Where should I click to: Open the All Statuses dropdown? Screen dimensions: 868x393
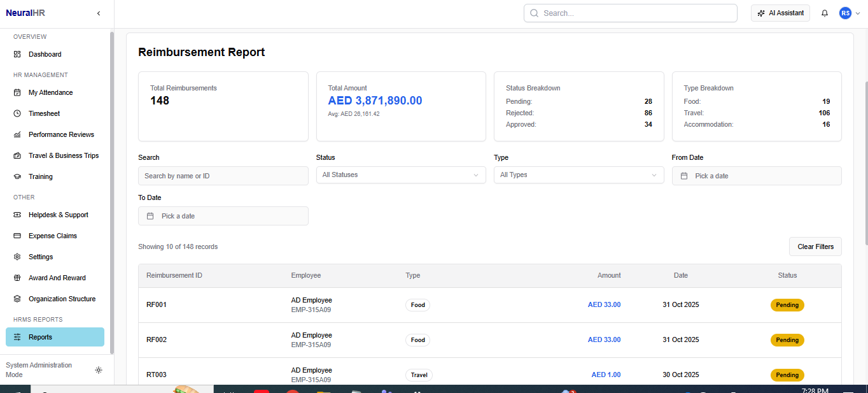tap(400, 175)
